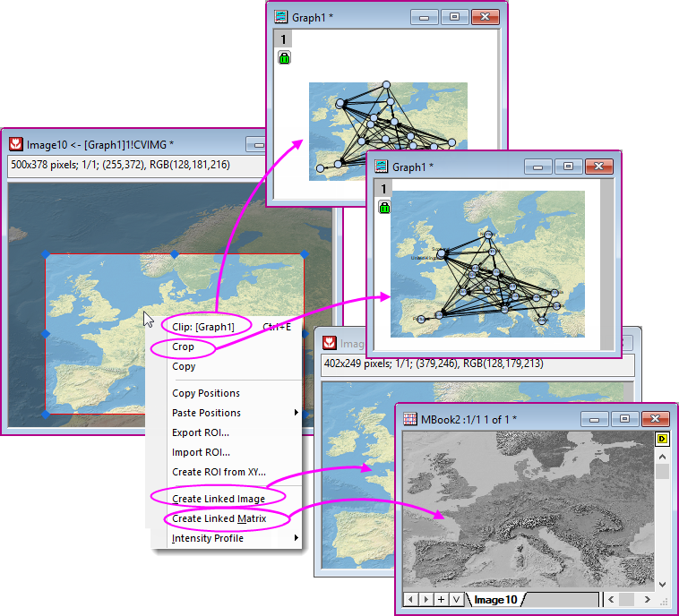
Task: Click the Image10 window red icon
Action: tap(16, 144)
